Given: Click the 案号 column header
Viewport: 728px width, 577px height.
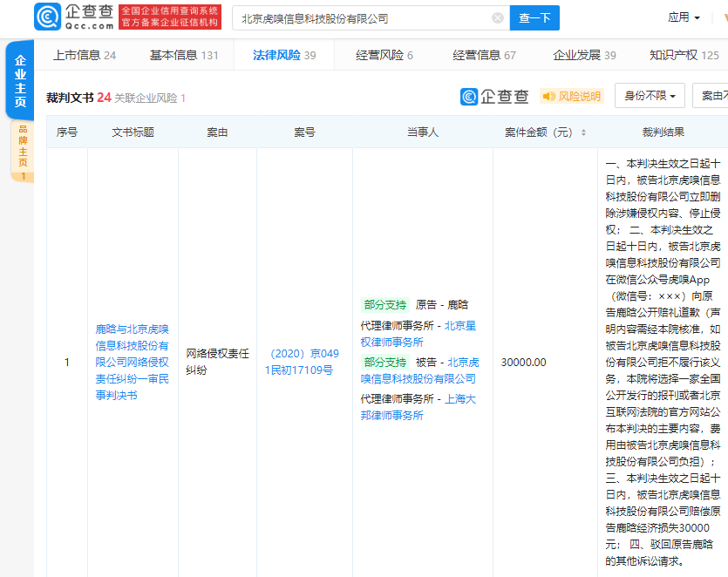Looking at the screenshot, I should click(x=304, y=132).
